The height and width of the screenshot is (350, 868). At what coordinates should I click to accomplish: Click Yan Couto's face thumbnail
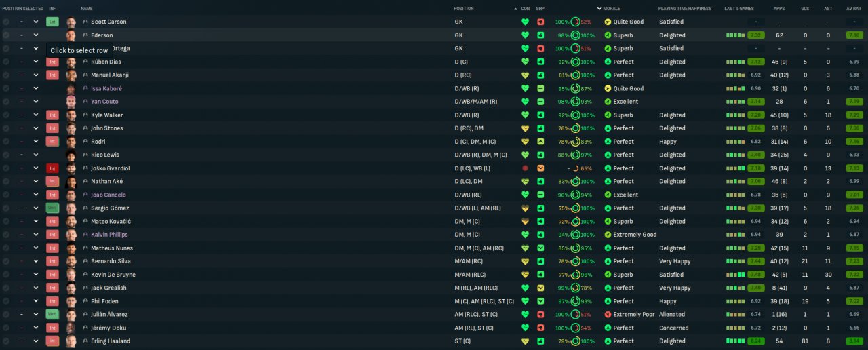point(71,102)
